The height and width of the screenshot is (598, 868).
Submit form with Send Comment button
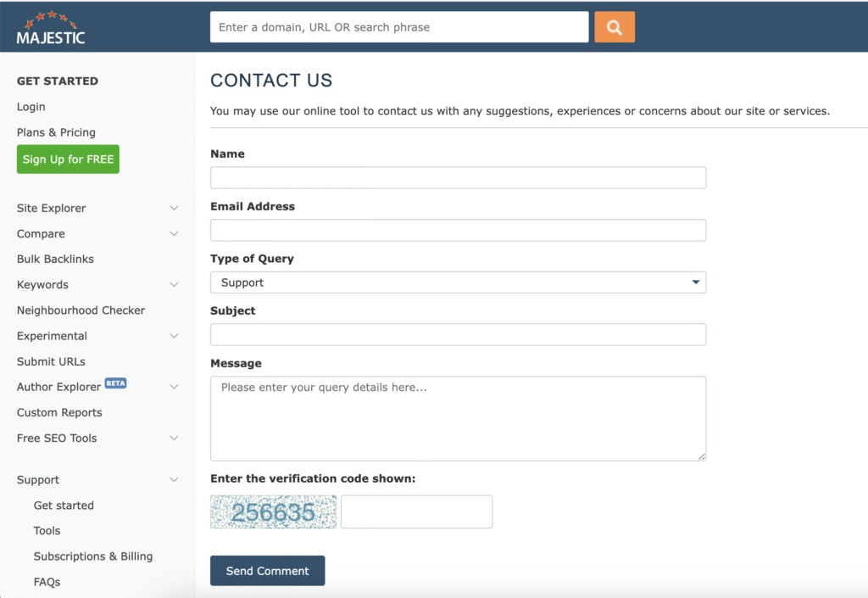[x=267, y=571]
